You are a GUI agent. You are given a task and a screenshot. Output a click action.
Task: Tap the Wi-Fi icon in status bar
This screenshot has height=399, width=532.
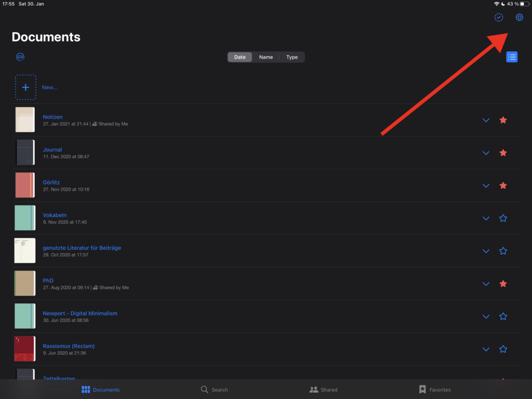497,4
